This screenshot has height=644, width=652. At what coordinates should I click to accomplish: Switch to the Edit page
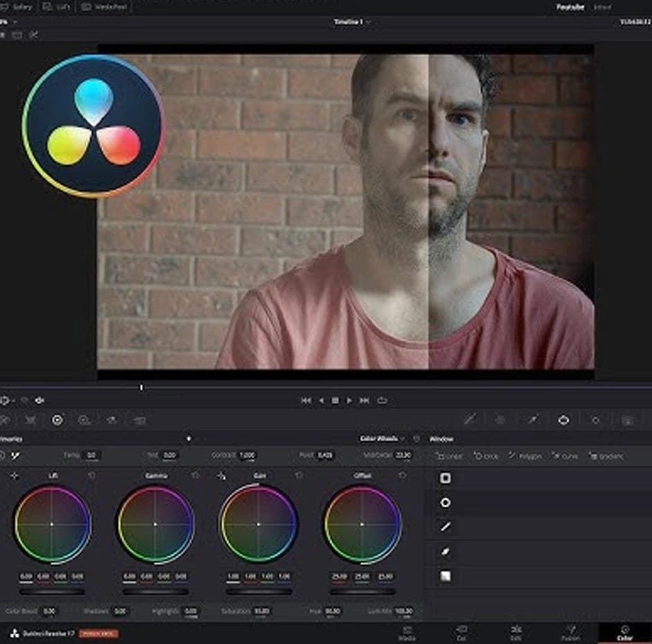coord(516,633)
